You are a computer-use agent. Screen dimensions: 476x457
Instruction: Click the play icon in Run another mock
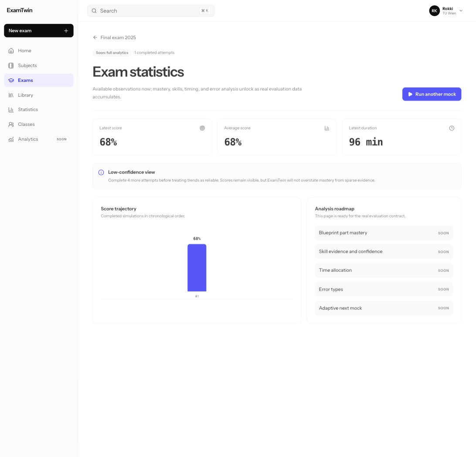(x=410, y=94)
